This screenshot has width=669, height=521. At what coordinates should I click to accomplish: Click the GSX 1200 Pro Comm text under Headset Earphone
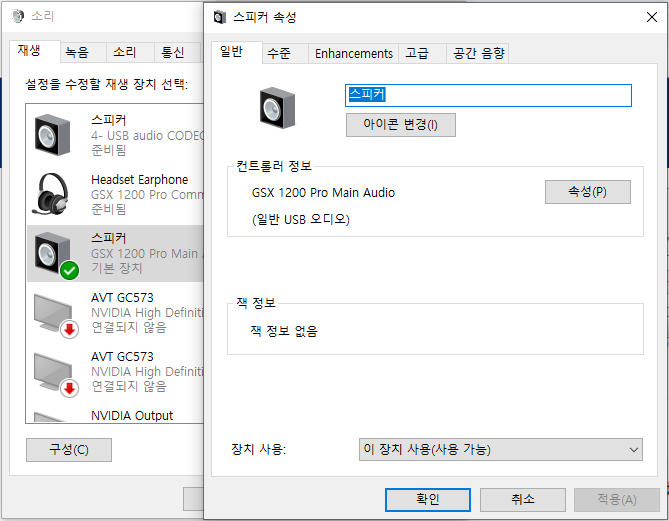pos(147,195)
